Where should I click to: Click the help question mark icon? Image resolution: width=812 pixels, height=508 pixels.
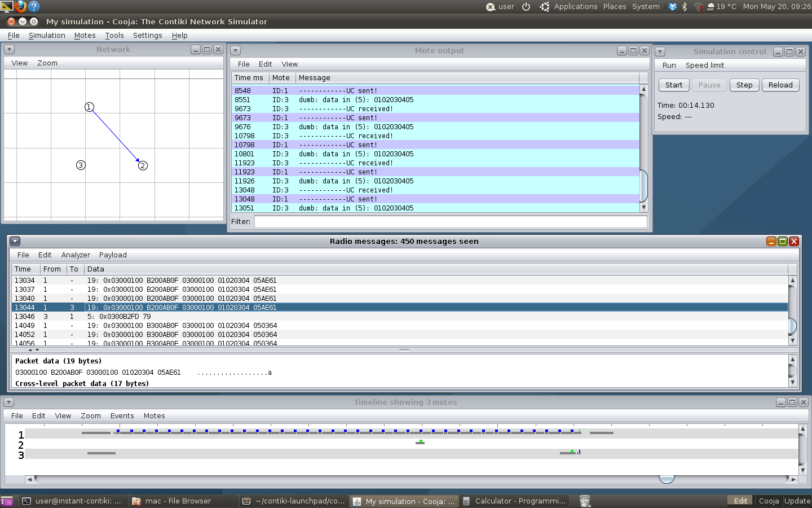(x=34, y=6)
